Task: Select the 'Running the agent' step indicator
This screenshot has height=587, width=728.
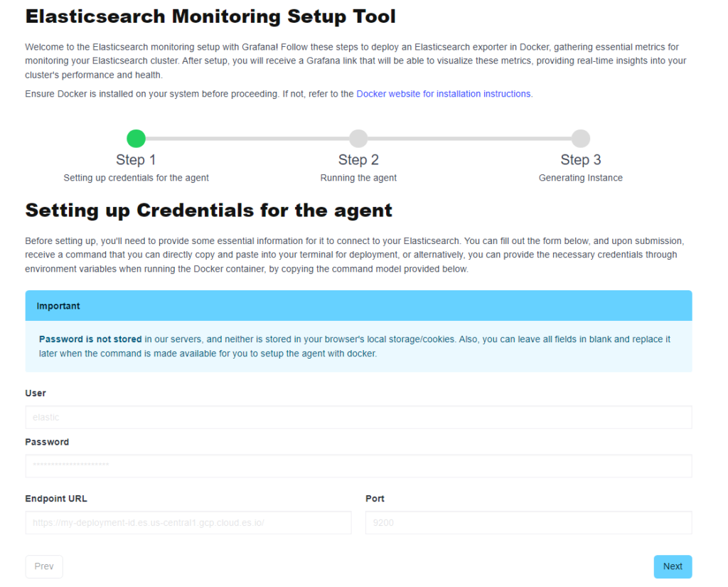Action: pyautogui.click(x=358, y=177)
